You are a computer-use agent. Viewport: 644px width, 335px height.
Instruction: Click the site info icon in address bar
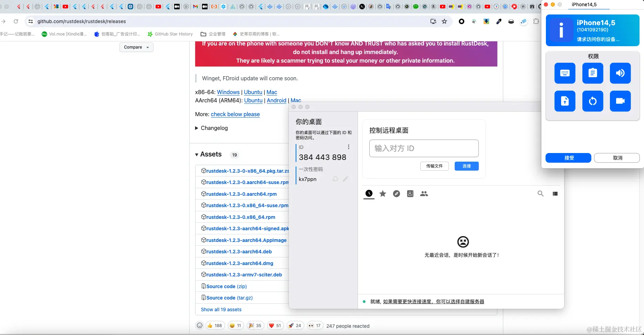tap(31, 21)
